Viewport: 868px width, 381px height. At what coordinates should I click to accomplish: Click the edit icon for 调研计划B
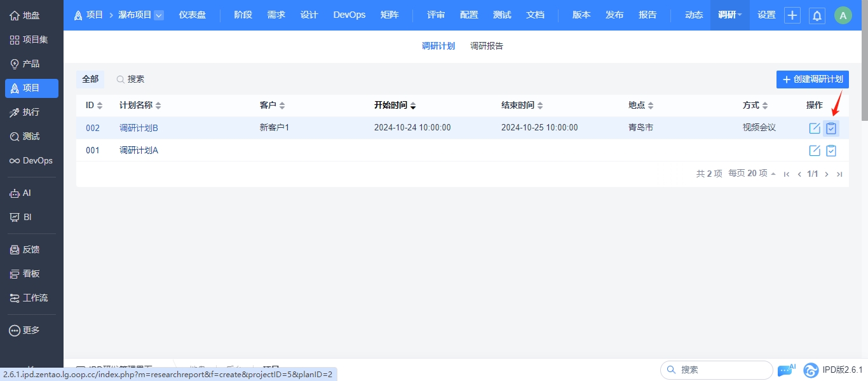[x=815, y=128]
